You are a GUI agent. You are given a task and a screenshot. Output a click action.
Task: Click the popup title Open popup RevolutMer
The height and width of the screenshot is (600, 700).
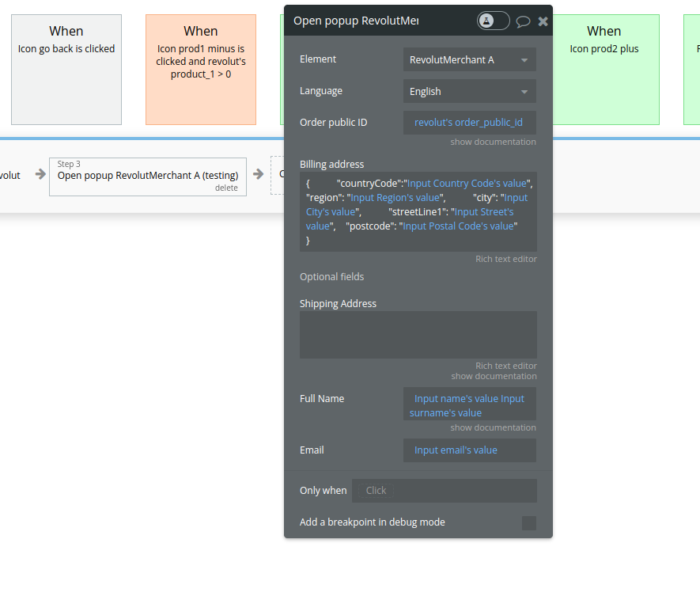pos(356,21)
